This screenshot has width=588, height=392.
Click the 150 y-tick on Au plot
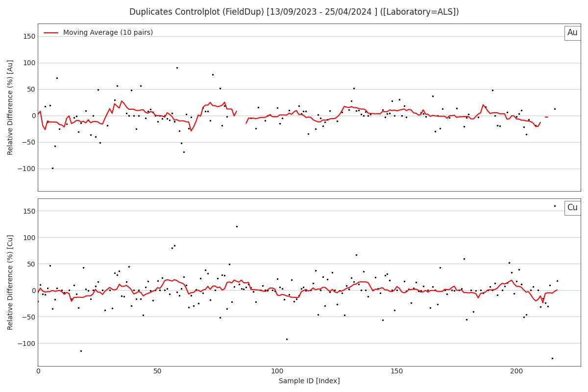point(29,36)
